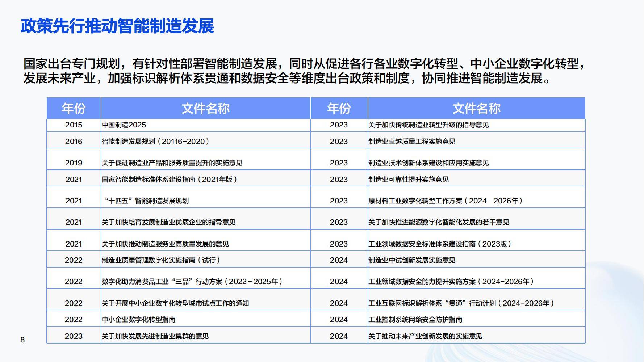Select 数字化助力消费品工业"三品"行动方案 cell
Screen dimensions: 644x362
click(205, 278)
